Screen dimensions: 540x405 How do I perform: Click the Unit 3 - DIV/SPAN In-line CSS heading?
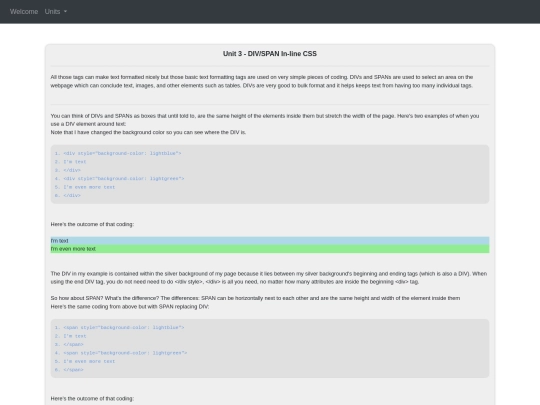(x=270, y=54)
